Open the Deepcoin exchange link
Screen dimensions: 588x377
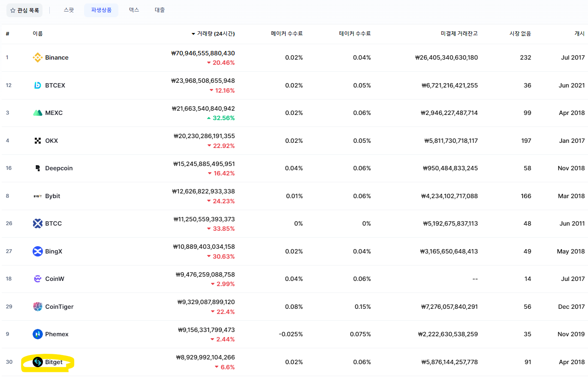coord(59,168)
